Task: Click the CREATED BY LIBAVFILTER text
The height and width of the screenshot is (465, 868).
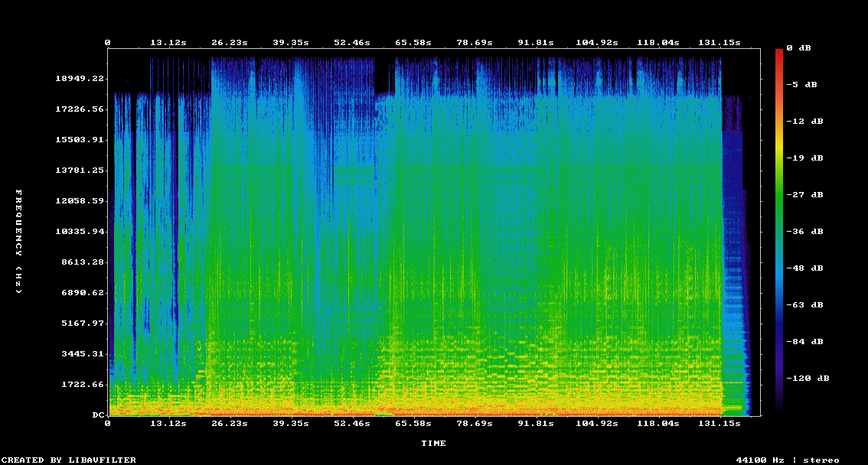Action: (x=68, y=460)
